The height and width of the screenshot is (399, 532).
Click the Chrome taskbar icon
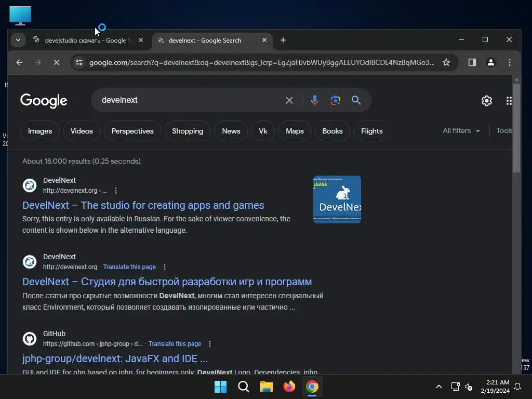point(312,387)
